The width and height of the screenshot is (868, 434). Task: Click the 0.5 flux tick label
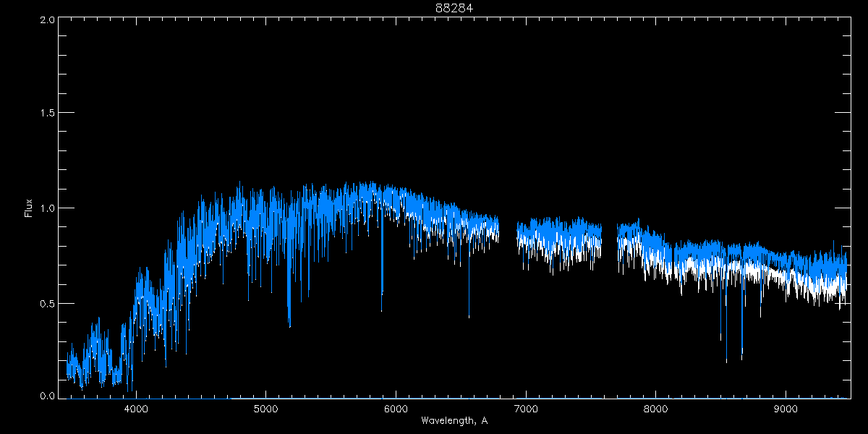(48, 303)
